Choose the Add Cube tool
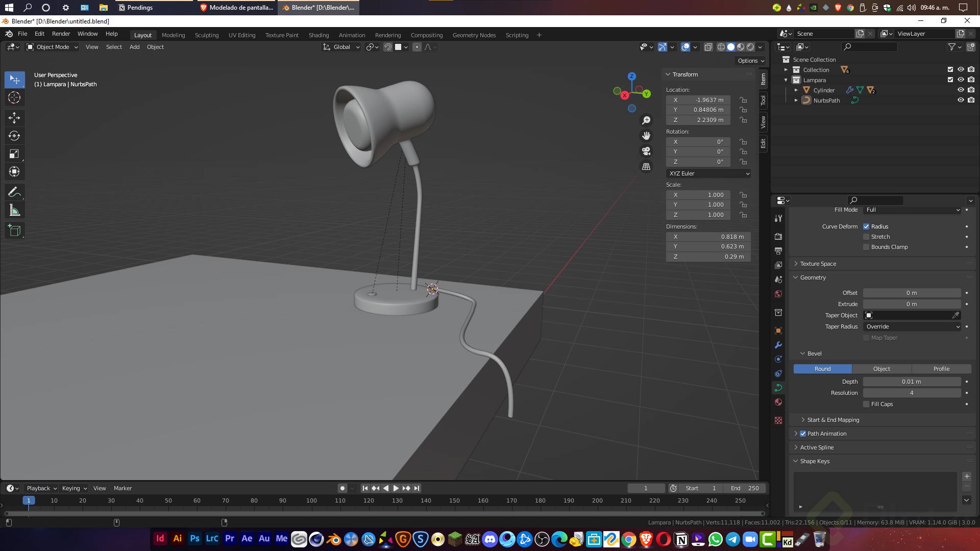 pyautogui.click(x=14, y=231)
